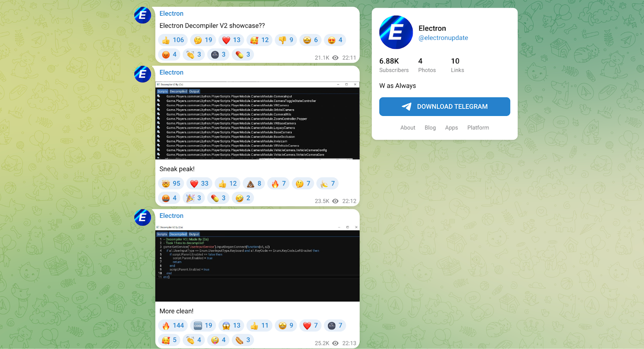The width and height of the screenshot is (644, 349).
Task: Click red heart reaction showing 33
Action: click(199, 184)
